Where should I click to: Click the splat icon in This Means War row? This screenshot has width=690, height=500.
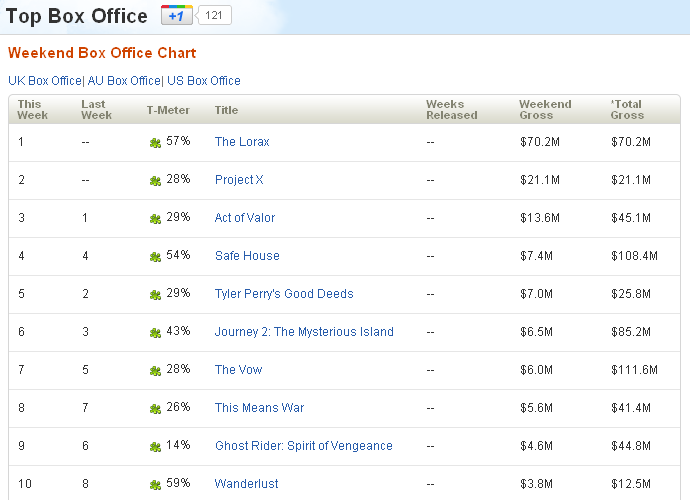coord(155,408)
